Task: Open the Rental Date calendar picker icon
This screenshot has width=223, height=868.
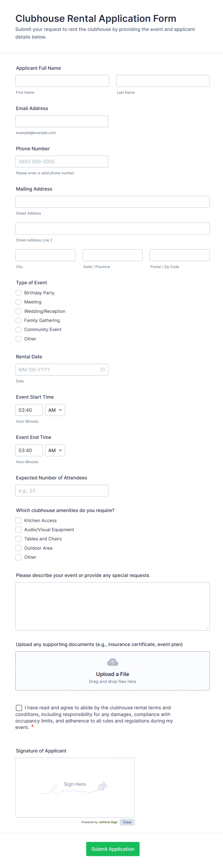Action: click(103, 370)
